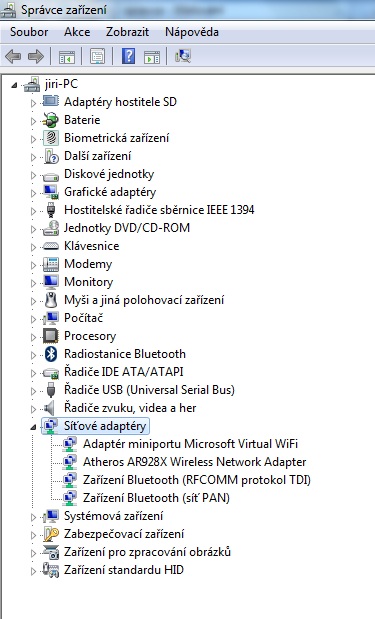Scan for hardware changes toolbar icon
375x619 pixels.
click(183, 56)
